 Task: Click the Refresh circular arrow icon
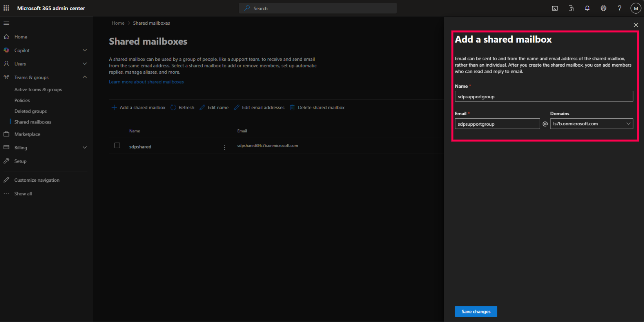pyautogui.click(x=173, y=107)
